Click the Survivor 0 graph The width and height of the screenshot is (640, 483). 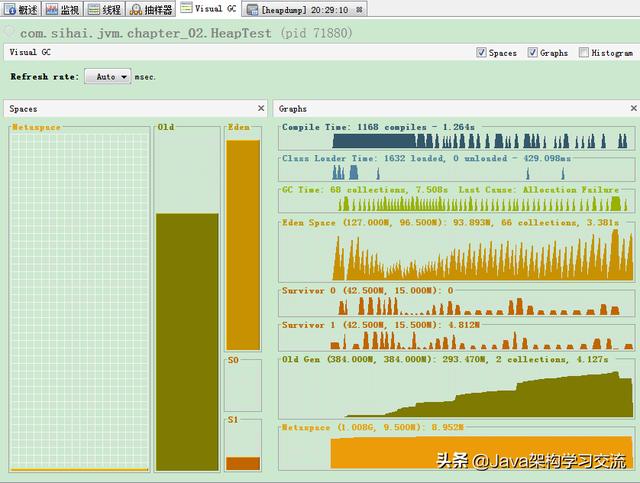coord(456,305)
